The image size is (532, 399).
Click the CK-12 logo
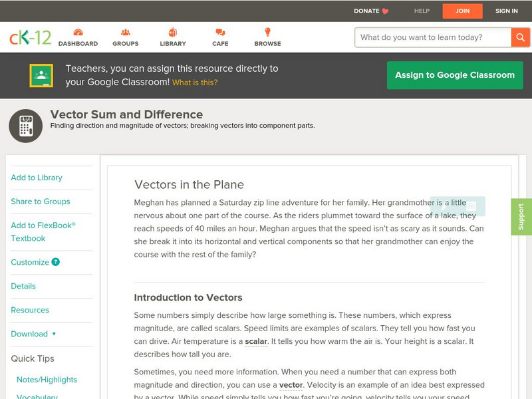pyautogui.click(x=30, y=38)
